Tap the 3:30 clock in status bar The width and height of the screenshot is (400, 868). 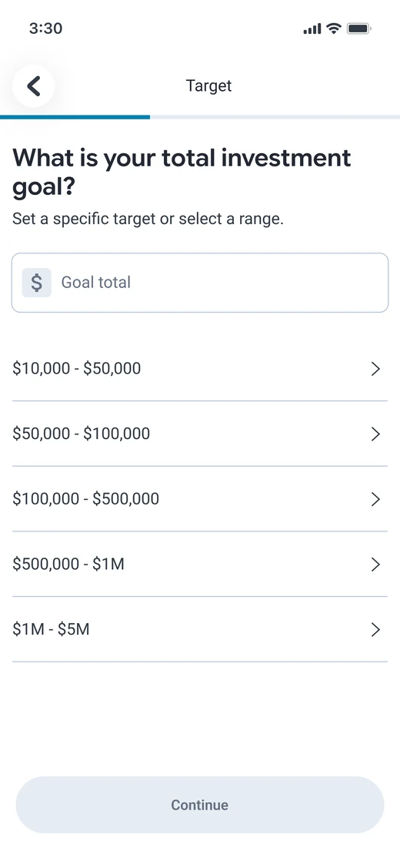point(46,28)
